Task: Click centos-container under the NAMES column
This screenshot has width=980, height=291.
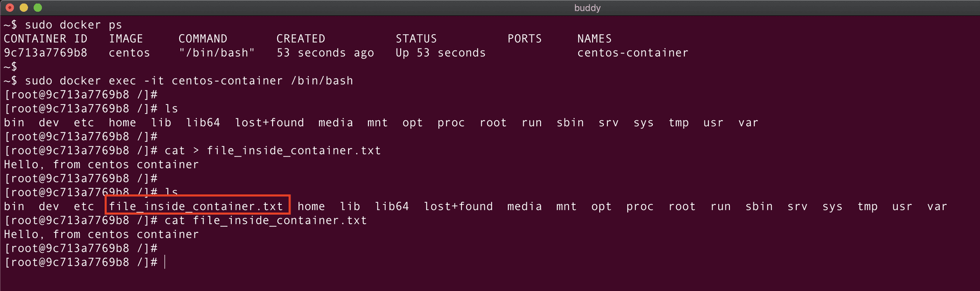Action: pos(632,53)
